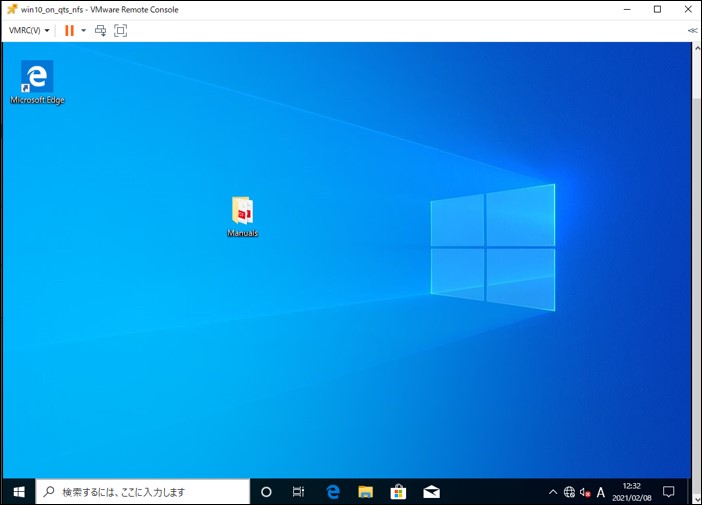Open the Windows Start menu
Image resolution: width=702 pixels, height=505 pixels.
click(x=18, y=492)
